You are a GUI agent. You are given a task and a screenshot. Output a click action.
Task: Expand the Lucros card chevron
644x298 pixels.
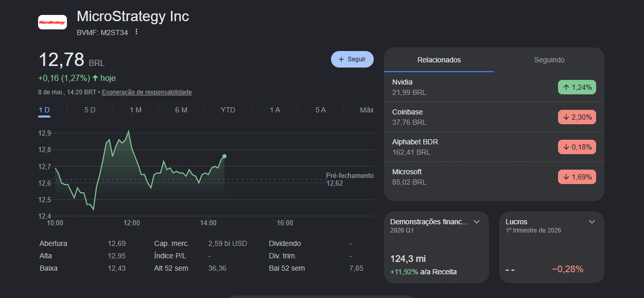[592, 222]
